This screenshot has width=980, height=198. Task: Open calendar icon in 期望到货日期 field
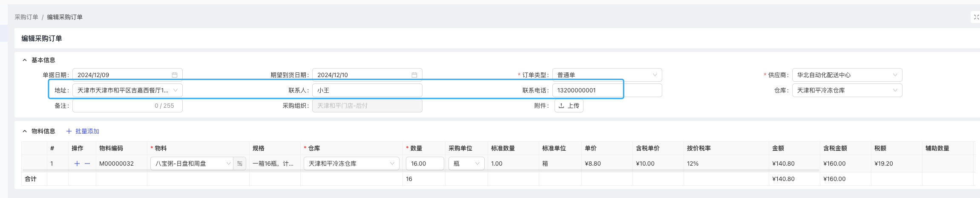click(x=414, y=75)
